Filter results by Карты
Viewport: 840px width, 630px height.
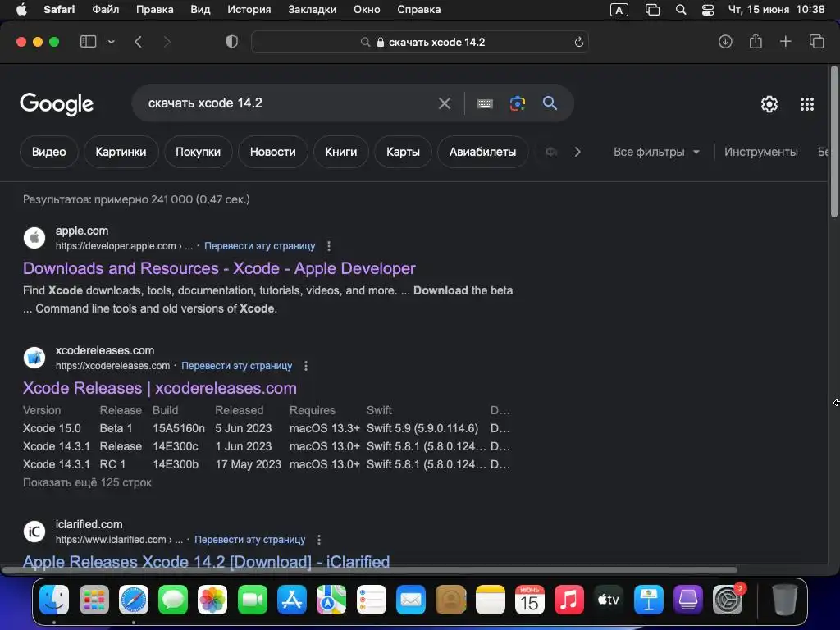(403, 152)
